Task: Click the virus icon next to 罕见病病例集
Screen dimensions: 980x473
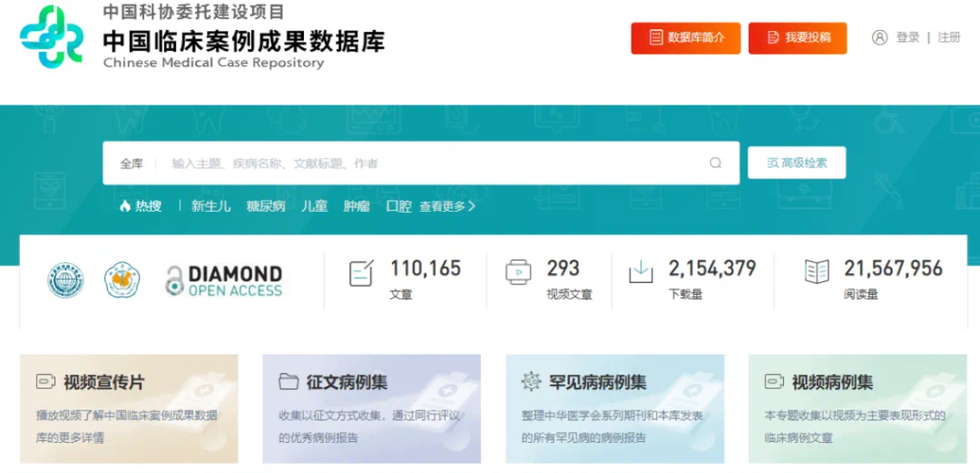Action: pyautogui.click(x=531, y=381)
